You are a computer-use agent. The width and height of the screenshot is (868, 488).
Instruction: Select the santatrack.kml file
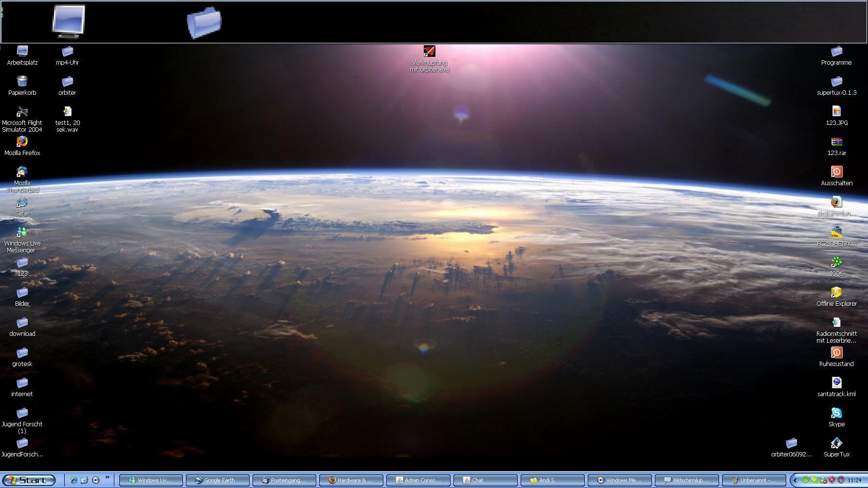tap(836, 383)
